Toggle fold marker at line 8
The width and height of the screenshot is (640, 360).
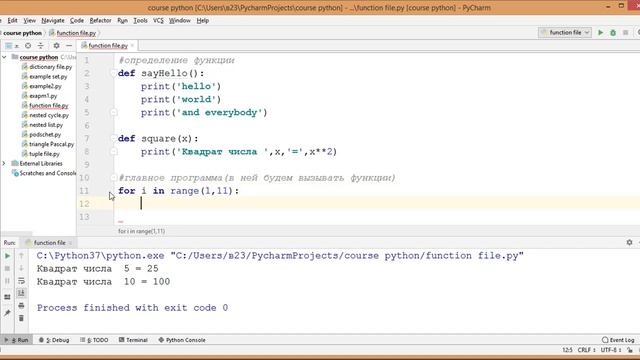coord(113,152)
